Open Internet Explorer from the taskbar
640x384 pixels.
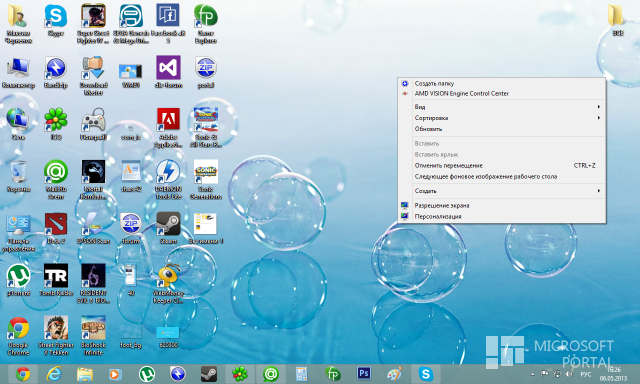click(53, 374)
